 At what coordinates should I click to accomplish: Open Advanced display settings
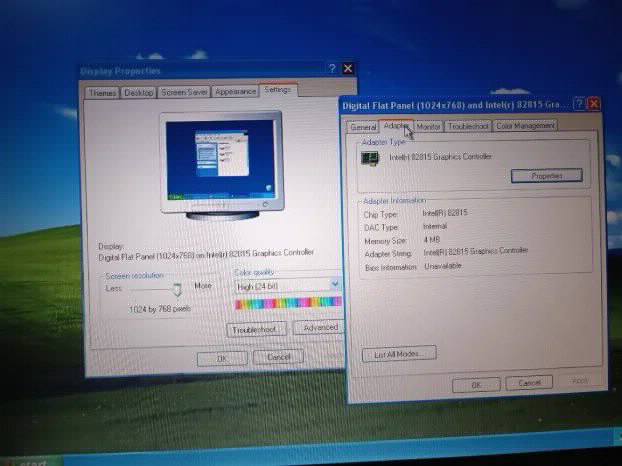click(319, 328)
